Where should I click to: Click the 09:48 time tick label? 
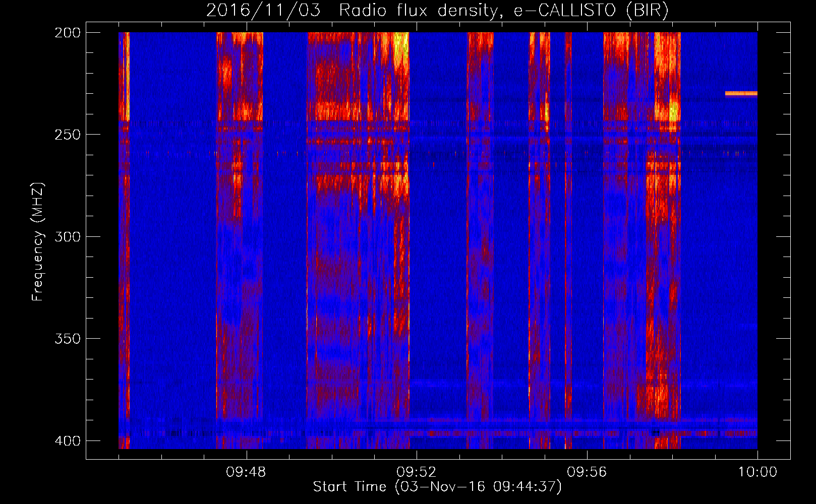[246, 472]
